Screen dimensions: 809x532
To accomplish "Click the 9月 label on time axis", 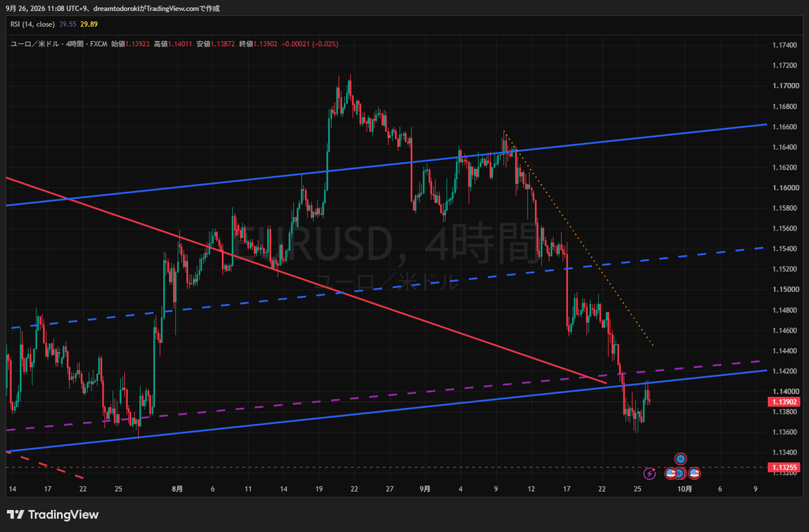I will [x=424, y=489].
